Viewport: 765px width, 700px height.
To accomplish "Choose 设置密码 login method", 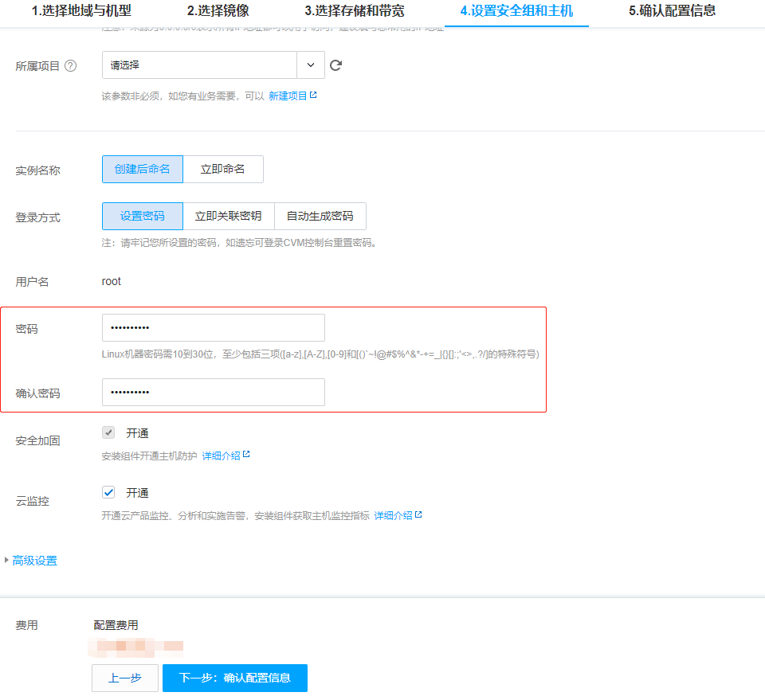I will [143, 216].
